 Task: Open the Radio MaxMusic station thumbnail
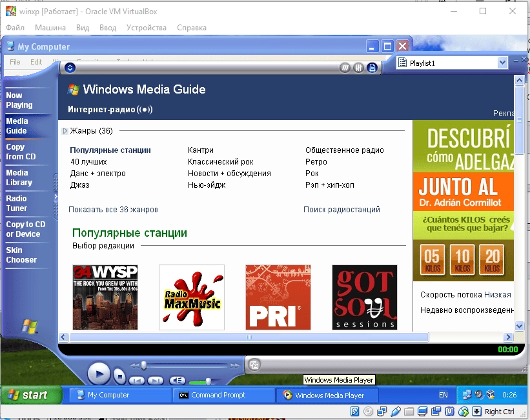[192, 297]
